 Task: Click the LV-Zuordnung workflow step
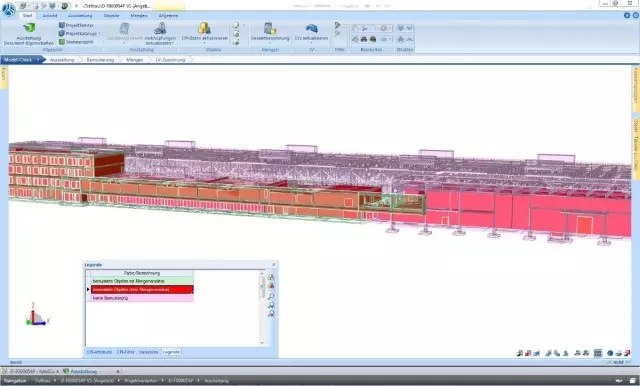pyautogui.click(x=171, y=60)
